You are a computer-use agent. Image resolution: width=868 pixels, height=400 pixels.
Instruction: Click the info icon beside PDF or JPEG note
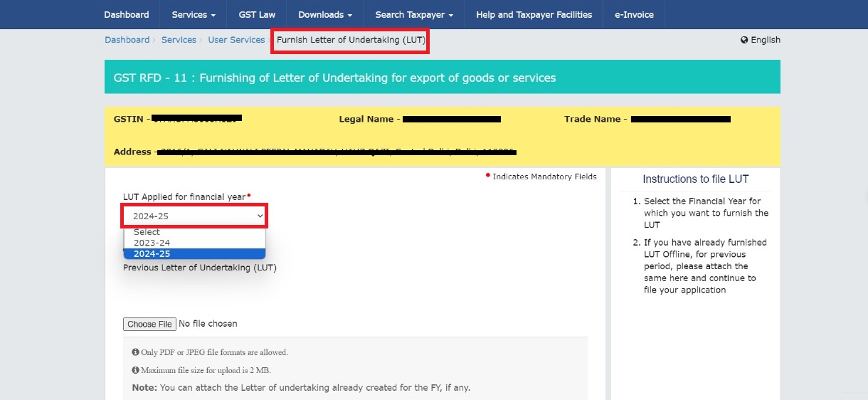pos(135,352)
